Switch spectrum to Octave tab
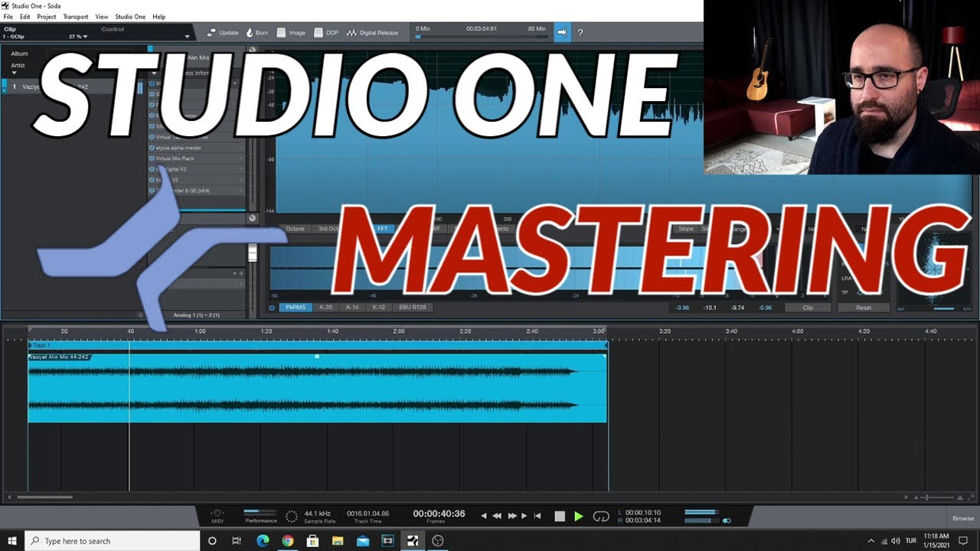Viewport: 980px width, 551px height. coord(295,229)
